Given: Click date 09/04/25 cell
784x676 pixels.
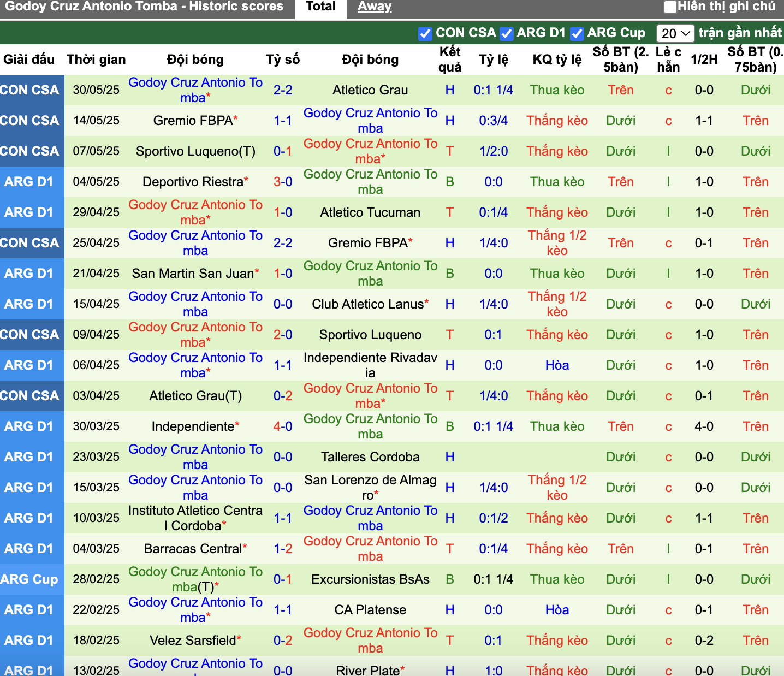Looking at the screenshot, I should [x=96, y=335].
